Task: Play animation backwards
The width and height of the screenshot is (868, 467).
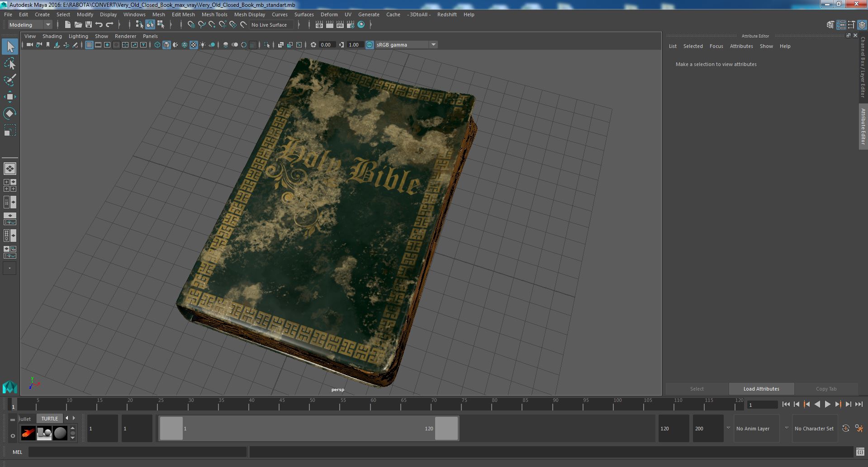Action: [817, 405]
